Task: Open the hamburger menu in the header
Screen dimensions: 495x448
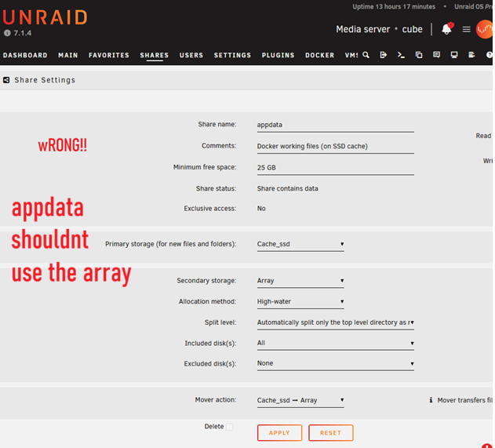Action: (x=466, y=29)
